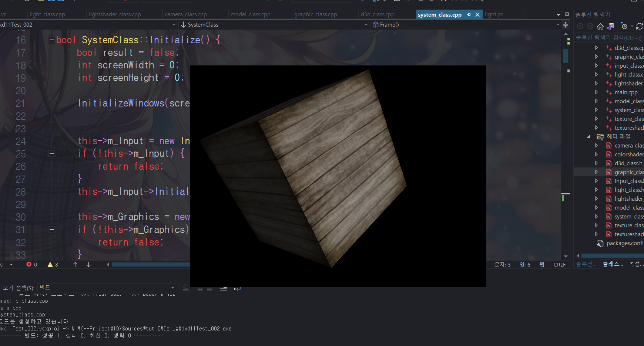The width and height of the screenshot is (644, 346).
Task: Click pending changes filter clock icon
Action: click(624, 26)
